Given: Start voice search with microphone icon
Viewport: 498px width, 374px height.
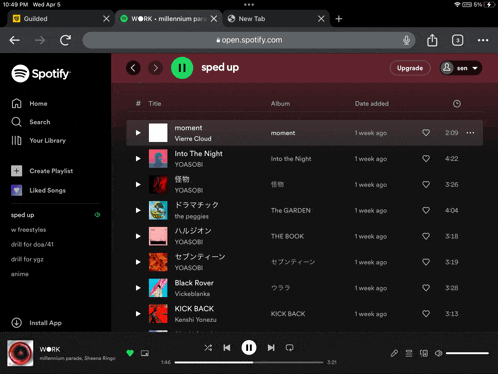Looking at the screenshot, I should 406,40.
